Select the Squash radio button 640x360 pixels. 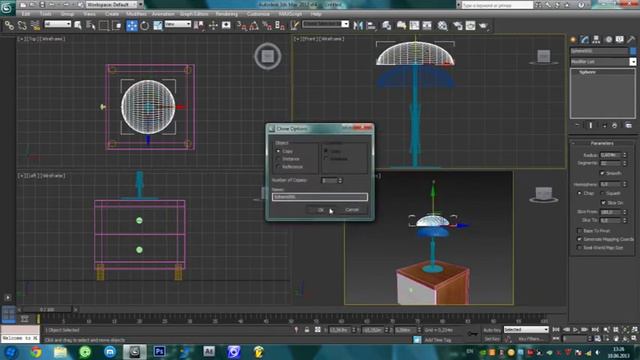coord(602,193)
